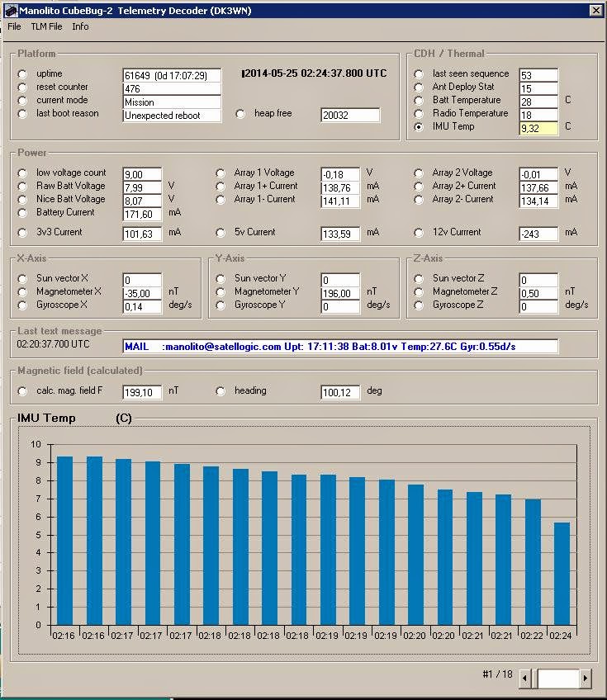607x700 pixels.
Task: Click the application icon in title bar
Action: pos(11,10)
